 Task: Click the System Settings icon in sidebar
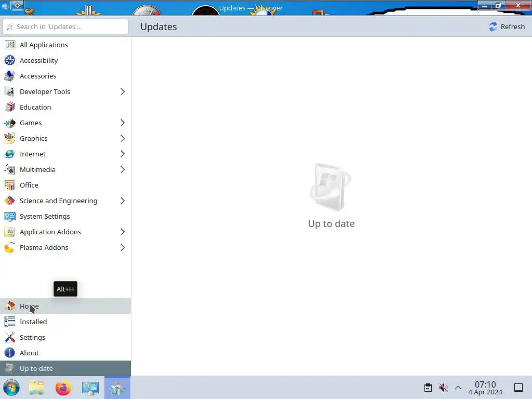[x=10, y=217]
